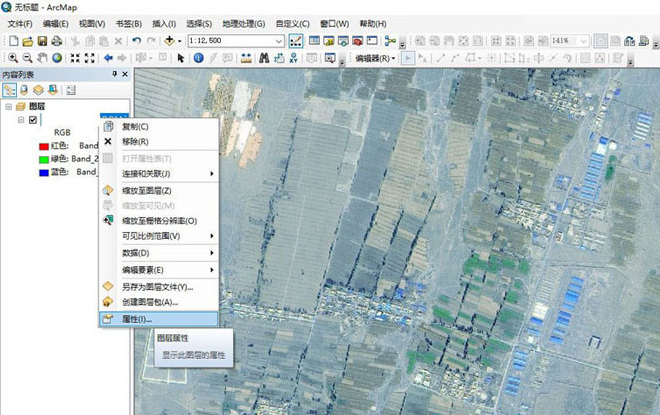The image size is (660, 415).
Task: Open the 自定义(C) menu
Action: pos(293,24)
